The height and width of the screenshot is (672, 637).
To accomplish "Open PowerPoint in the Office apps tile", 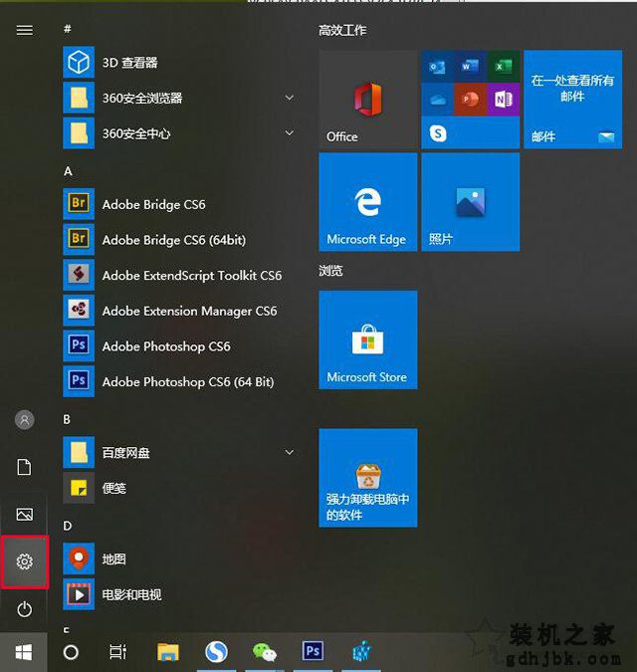I will [471, 100].
